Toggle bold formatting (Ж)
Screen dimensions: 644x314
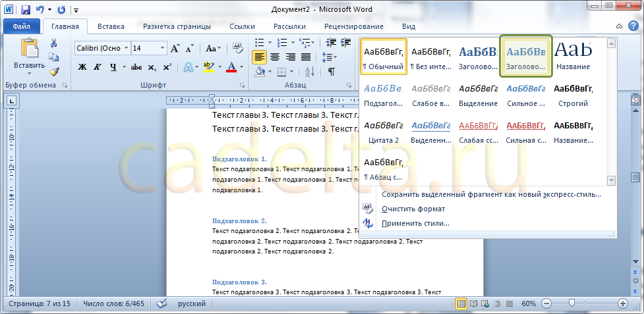(x=82, y=67)
